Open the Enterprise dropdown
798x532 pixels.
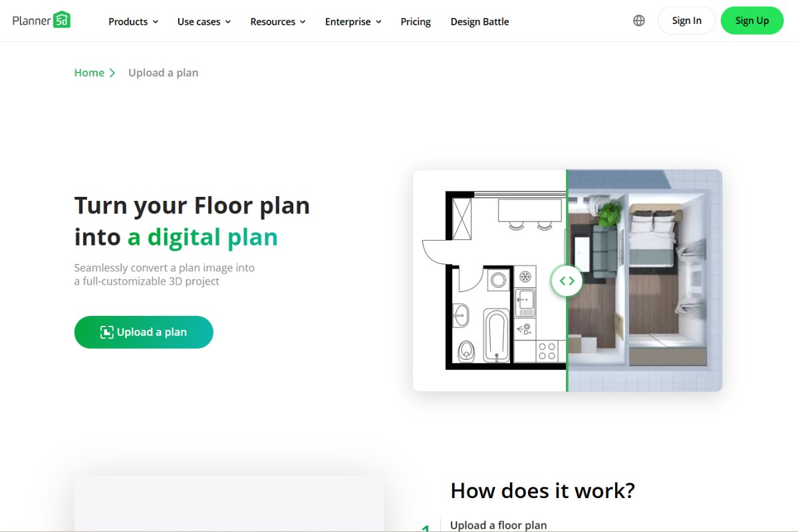pyautogui.click(x=352, y=21)
